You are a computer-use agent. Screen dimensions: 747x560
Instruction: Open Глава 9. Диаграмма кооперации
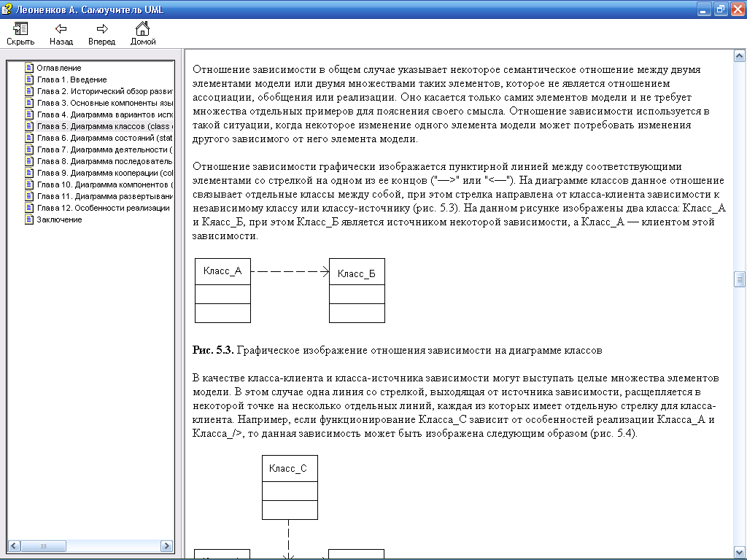[105, 173]
